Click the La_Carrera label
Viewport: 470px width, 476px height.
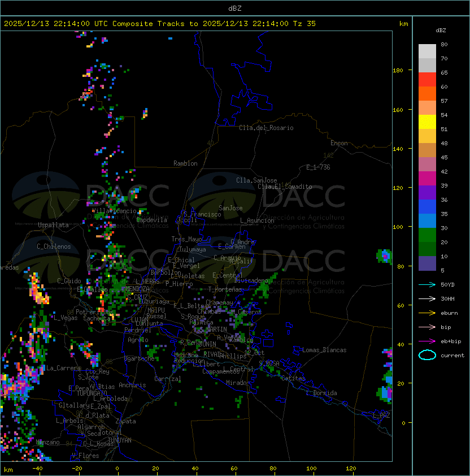pyautogui.click(x=64, y=368)
